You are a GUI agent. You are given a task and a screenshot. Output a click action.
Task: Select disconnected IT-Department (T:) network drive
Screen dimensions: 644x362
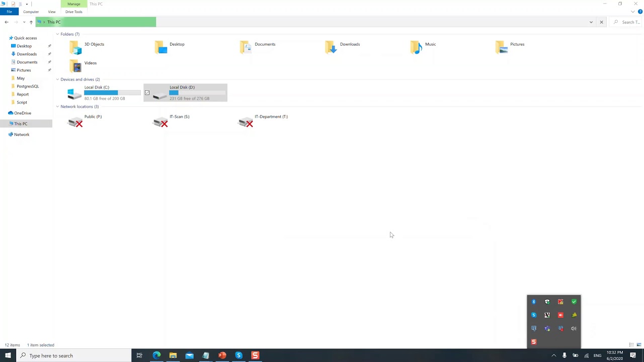coord(263,121)
